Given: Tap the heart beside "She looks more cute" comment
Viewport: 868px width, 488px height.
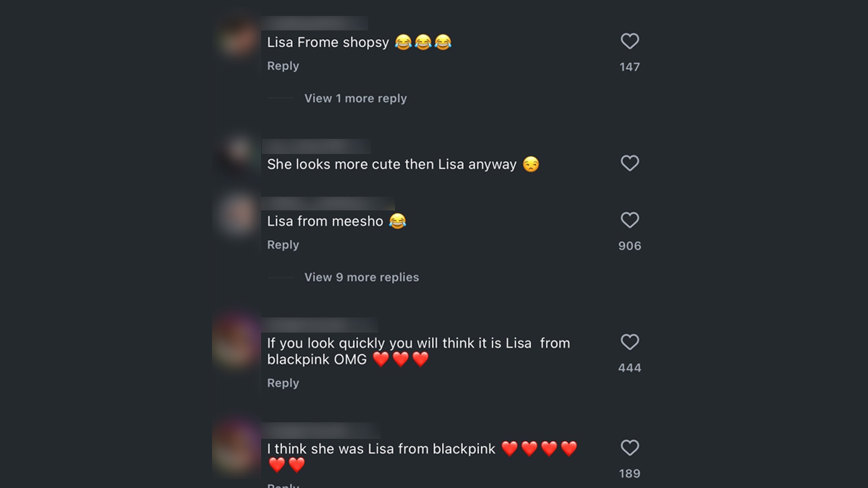Looking at the screenshot, I should pyautogui.click(x=629, y=163).
